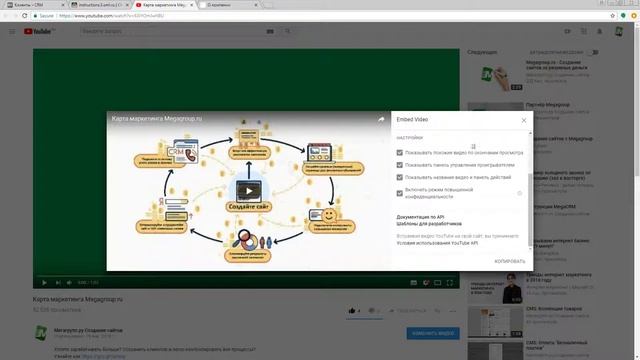Image resolution: width=640 pixels, height=360 pixels.
Task: Open the Мегагрупп.ру Создание сайтов channel name
Action: pyautogui.click(x=88, y=330)
